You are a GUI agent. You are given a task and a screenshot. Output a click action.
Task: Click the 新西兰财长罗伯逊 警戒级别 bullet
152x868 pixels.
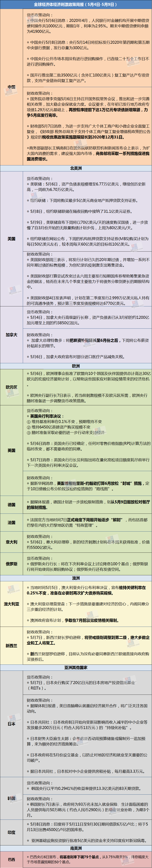(88, 640)
